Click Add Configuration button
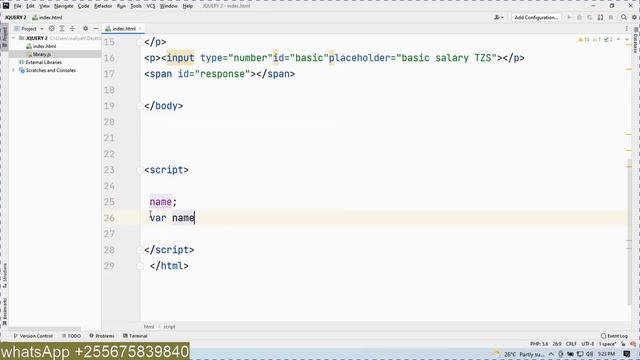Viewport: 640px width, 360px height. tap(536, 18)
